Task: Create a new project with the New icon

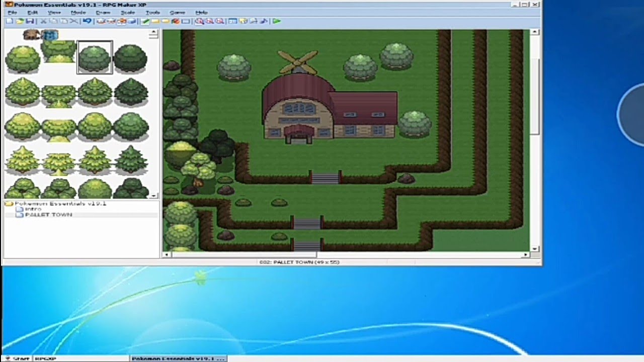Action: point(10,21)
